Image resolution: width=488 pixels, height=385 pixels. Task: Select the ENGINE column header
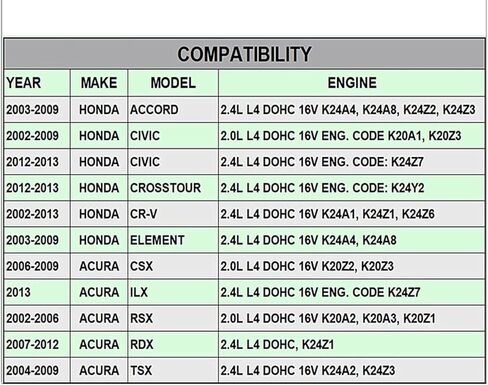352,83
